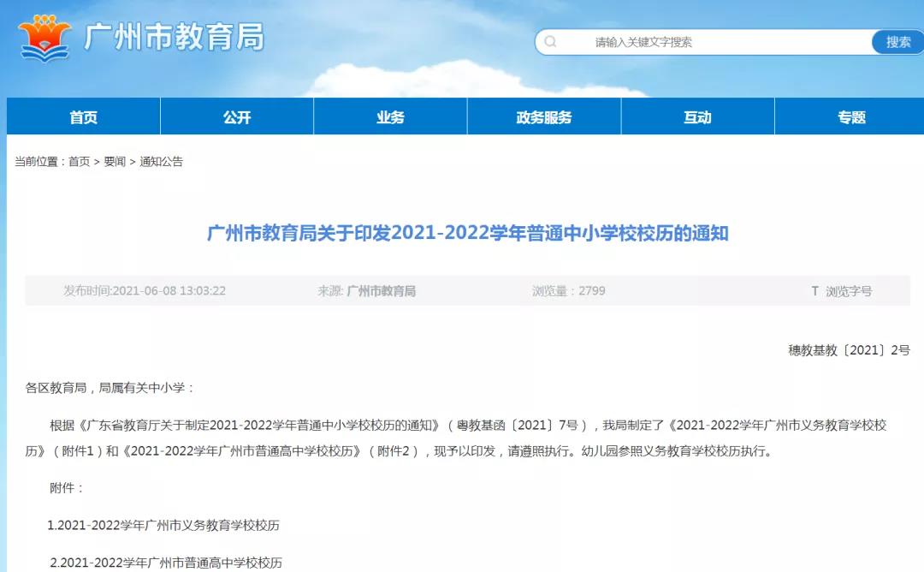Image resolution: width=924 pixels, height=572 pixels.
Task: Click the 广州市教育局 site title text
Action: click(x=174, y=38)
